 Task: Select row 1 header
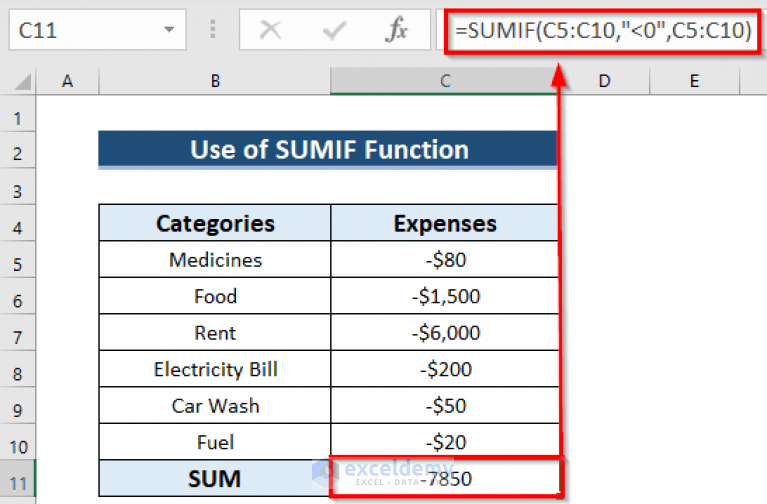click(x=18, y=114)
